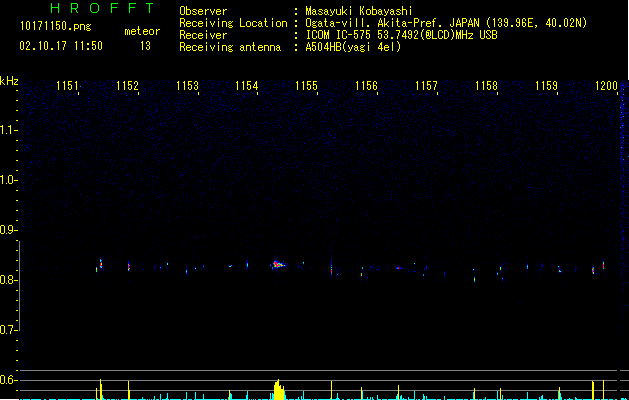Screen dimensions: 629x400
Task: Click time axis marker 1157
Action: (x=426, y=86)
